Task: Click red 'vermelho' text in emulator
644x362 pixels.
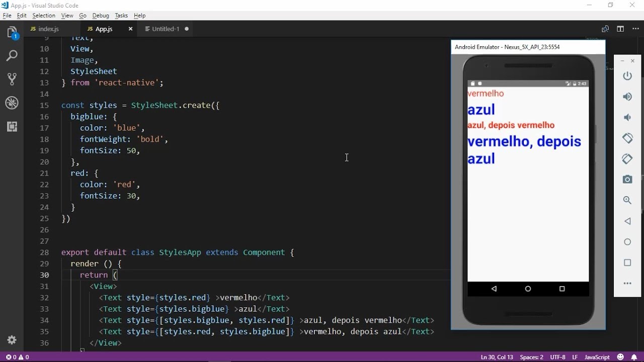Action: (486, 94)
